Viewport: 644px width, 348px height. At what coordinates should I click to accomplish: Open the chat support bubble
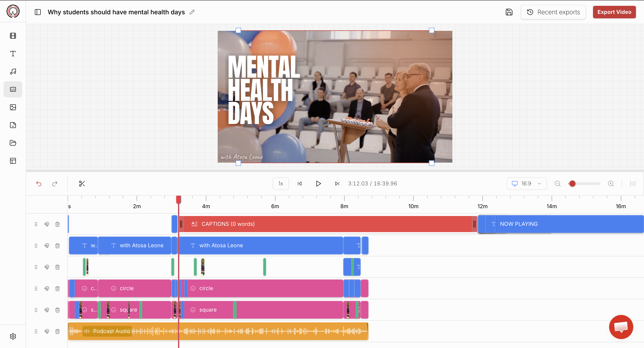point(621,327)
